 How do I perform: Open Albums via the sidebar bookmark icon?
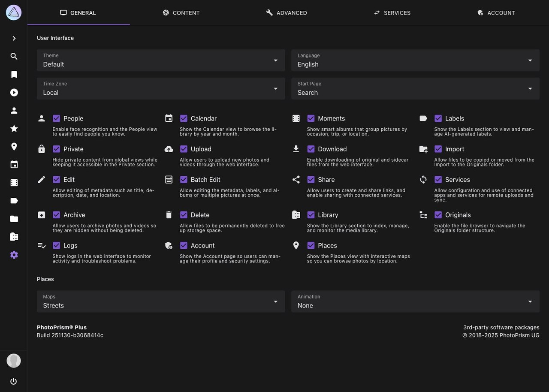coord(14,74)
